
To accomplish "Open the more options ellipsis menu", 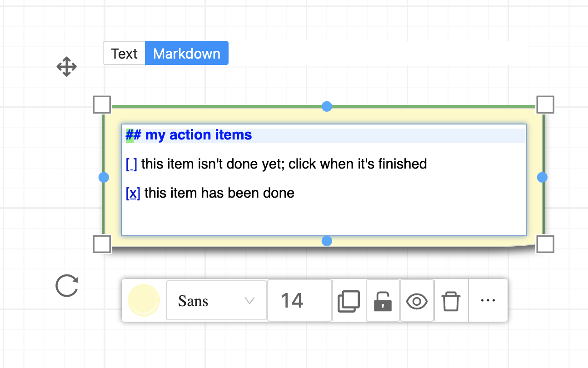I will [x=488, y=300].
